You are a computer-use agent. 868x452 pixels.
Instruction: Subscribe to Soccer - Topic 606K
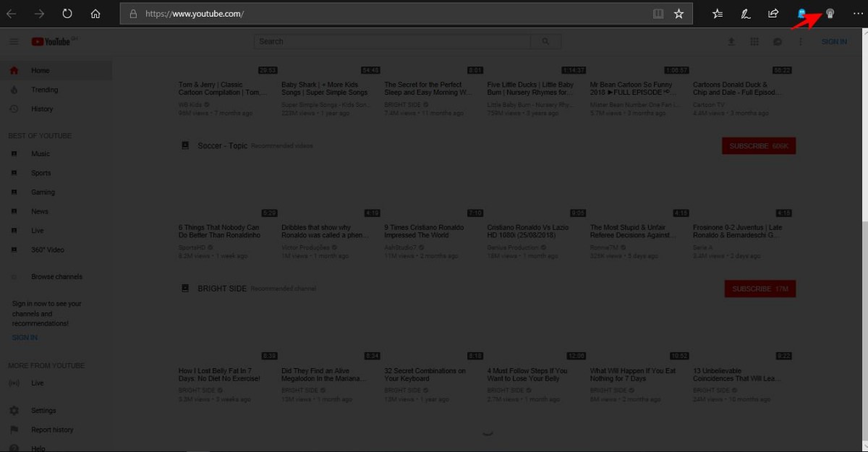tap(759, 146)
